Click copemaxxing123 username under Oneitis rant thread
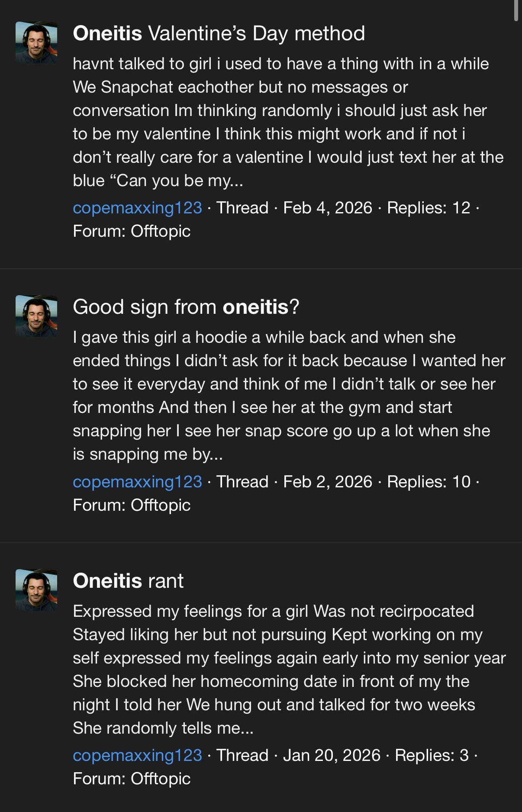Image resolution: width=522 pixels, height=812 pixels. click(x=137, y=755)
